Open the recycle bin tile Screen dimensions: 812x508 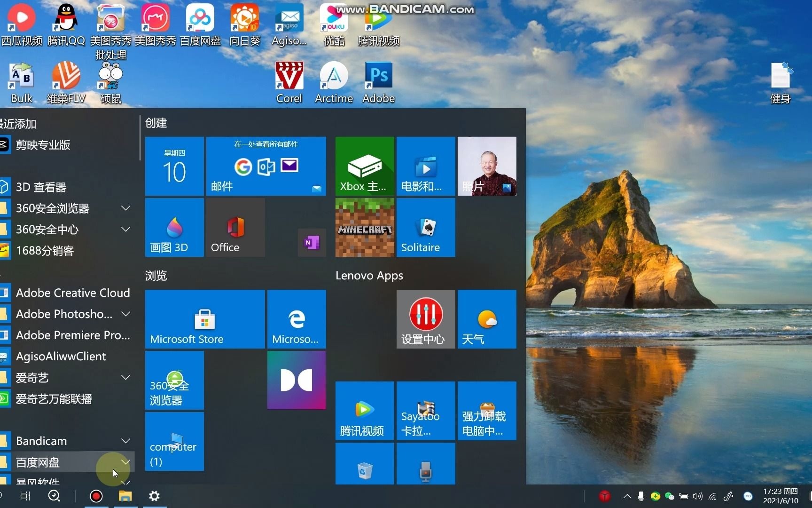(365, 464)
